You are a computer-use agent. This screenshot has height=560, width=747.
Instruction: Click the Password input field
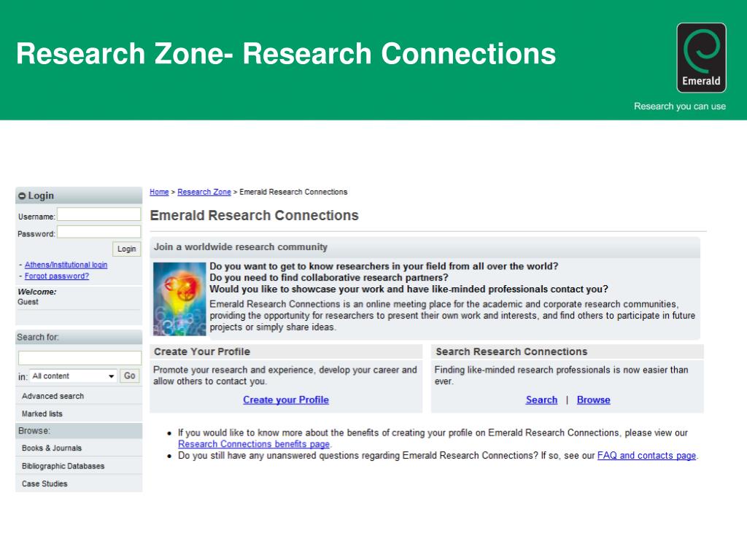(99, 232)
